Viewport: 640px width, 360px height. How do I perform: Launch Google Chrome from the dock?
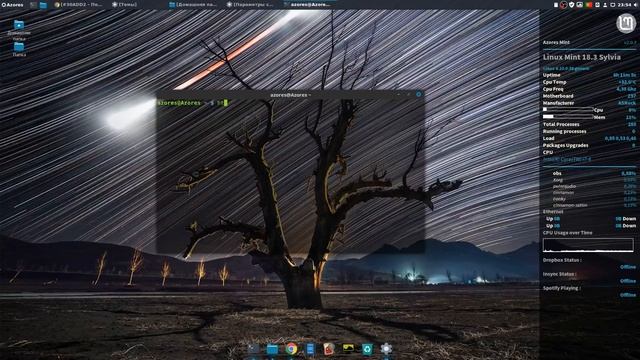pyautogui.click(x=291, y=349)
